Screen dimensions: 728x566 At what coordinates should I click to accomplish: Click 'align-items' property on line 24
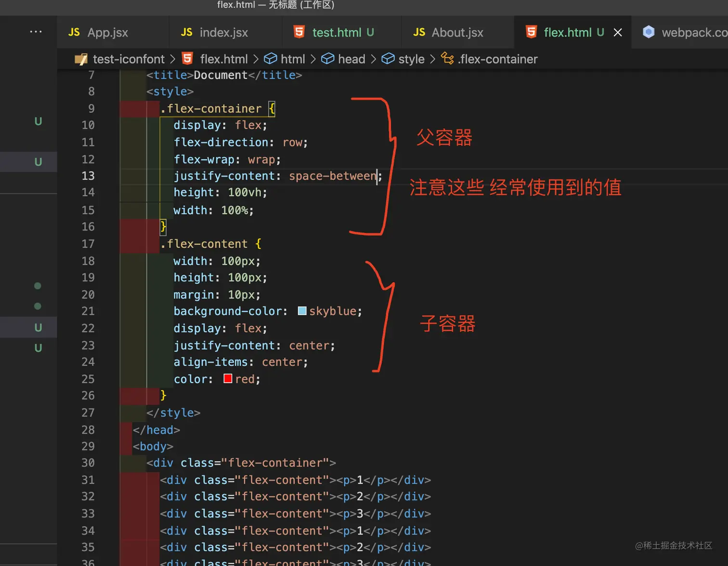[211, 362]
